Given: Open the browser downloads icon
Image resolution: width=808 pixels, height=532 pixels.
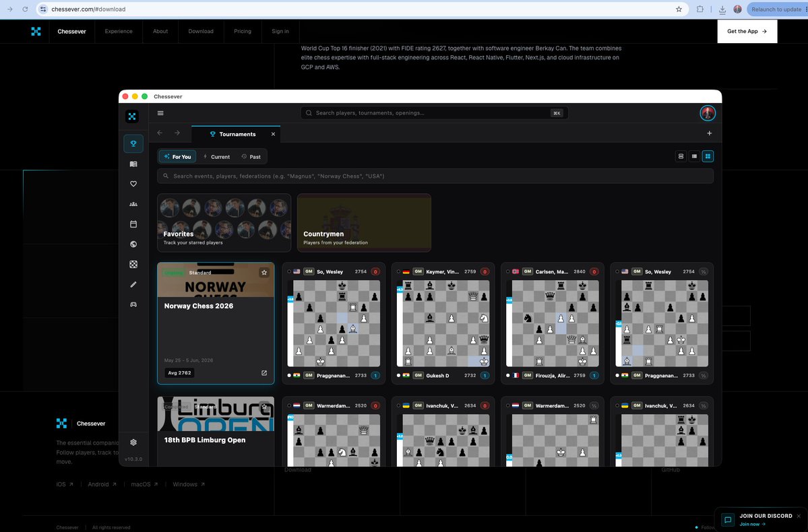Looking at the screenshot, I should 722,9.
